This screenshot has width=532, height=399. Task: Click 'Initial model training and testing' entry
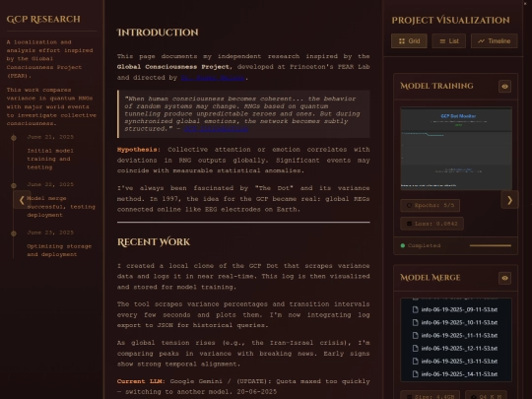pos(50,159)
